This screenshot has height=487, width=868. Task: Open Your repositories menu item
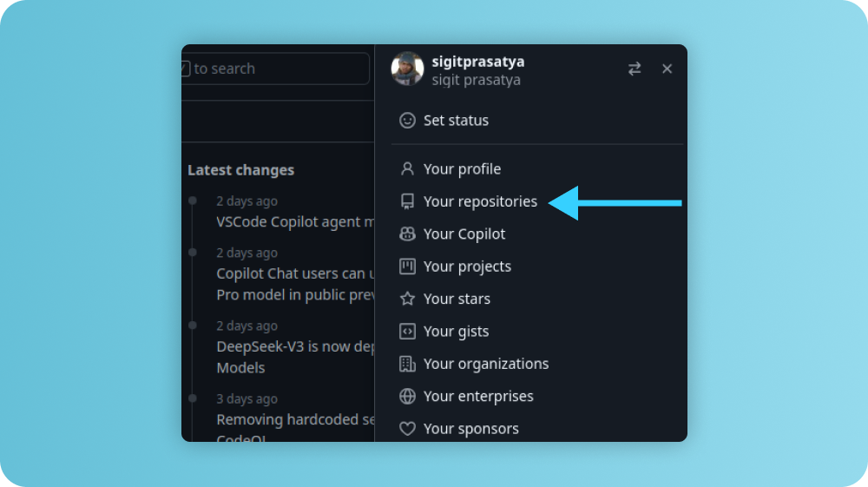(480, 201)
